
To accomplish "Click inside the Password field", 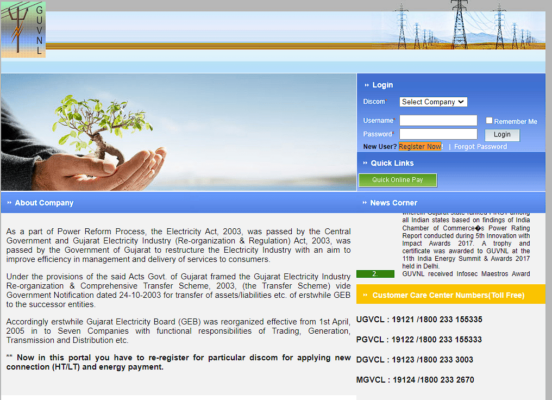I will click(438, 134).
